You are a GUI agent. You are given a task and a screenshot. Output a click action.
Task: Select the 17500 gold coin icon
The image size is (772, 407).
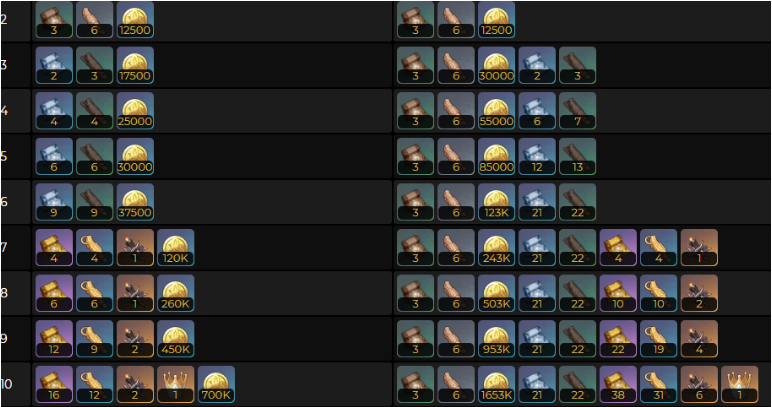135,65
